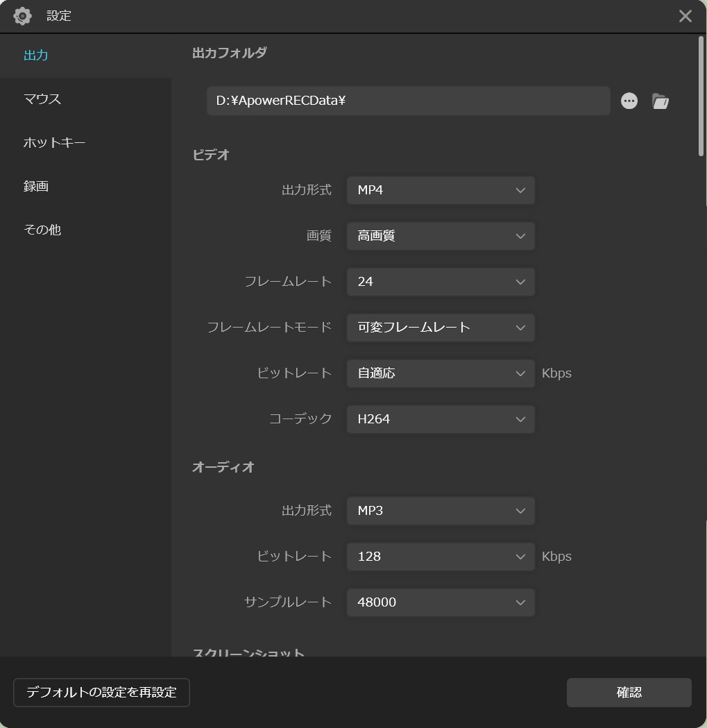Click the vertical scrollbar thumb

(701, 96)
